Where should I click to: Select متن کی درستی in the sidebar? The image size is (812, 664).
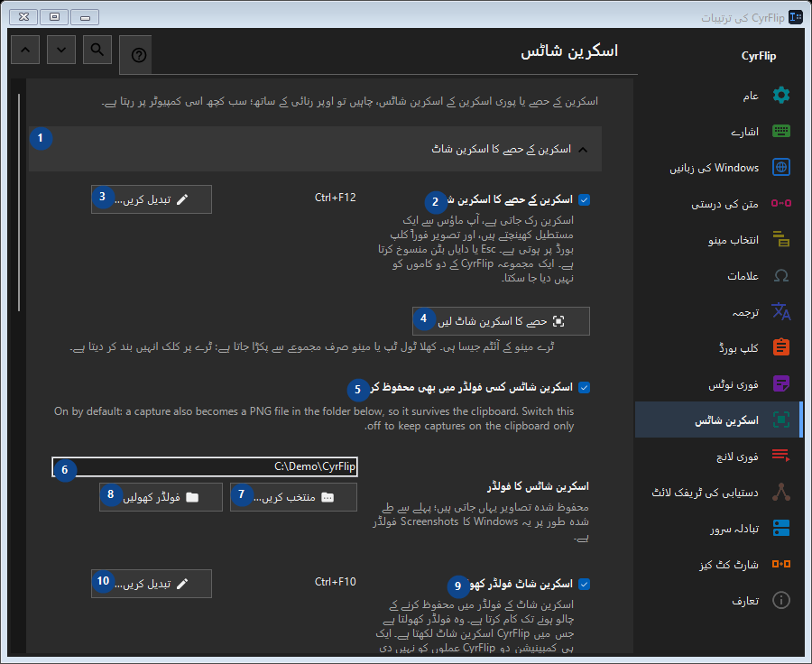pyautogui.click(x=719, y=203)
